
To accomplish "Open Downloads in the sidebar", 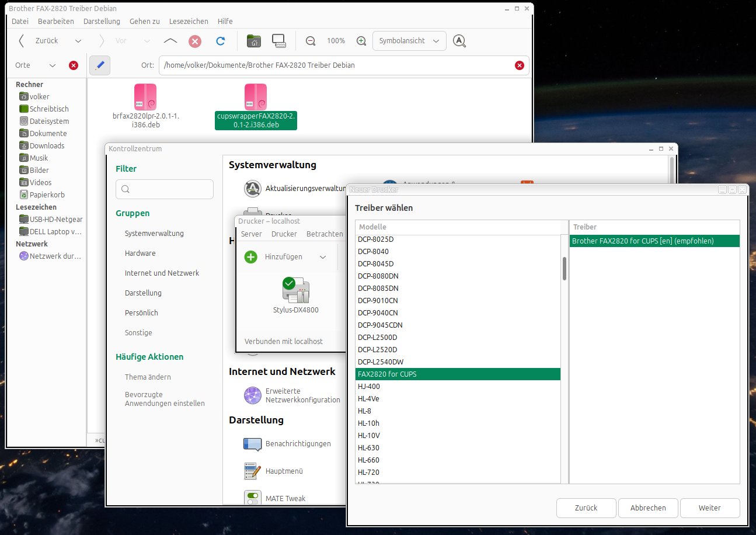I will (x=47, y=146).
